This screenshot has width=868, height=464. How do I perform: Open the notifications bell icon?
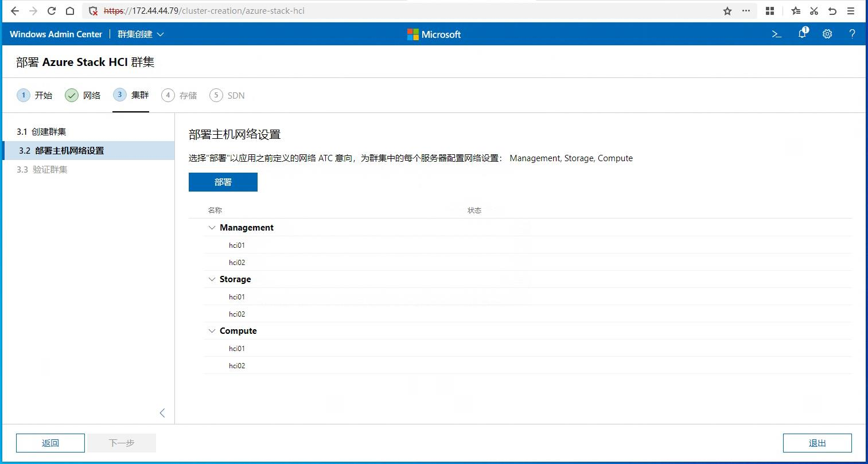(803, 34)
